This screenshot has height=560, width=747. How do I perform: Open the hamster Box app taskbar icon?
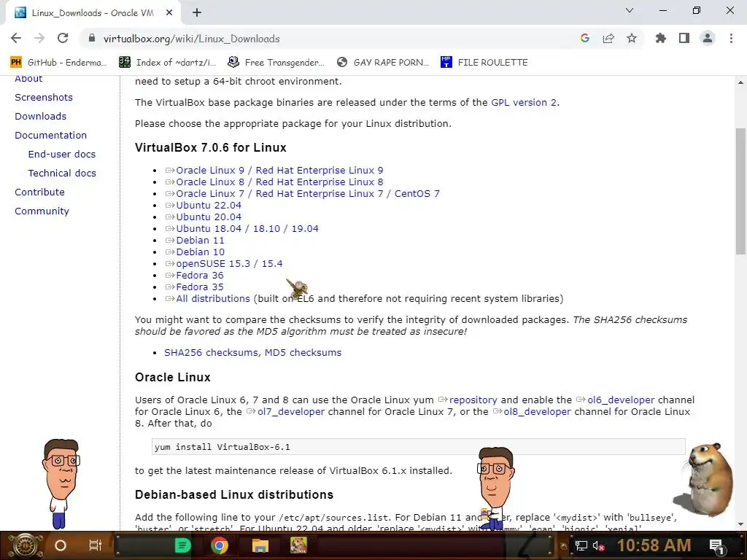coord(298,545)
